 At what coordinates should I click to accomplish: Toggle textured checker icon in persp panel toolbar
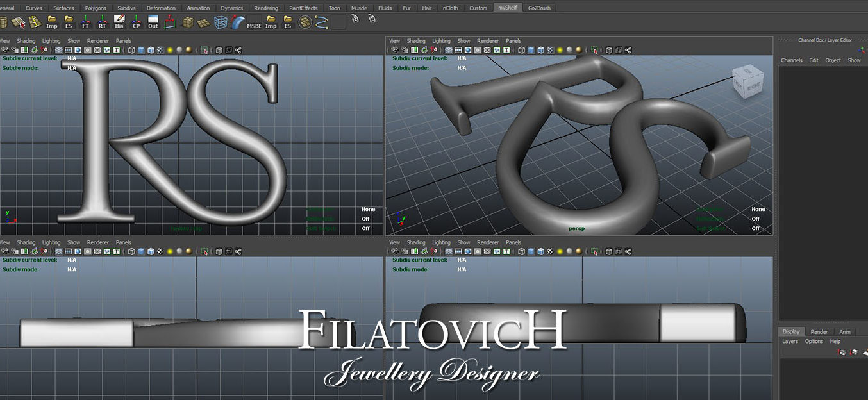point(550,49)
